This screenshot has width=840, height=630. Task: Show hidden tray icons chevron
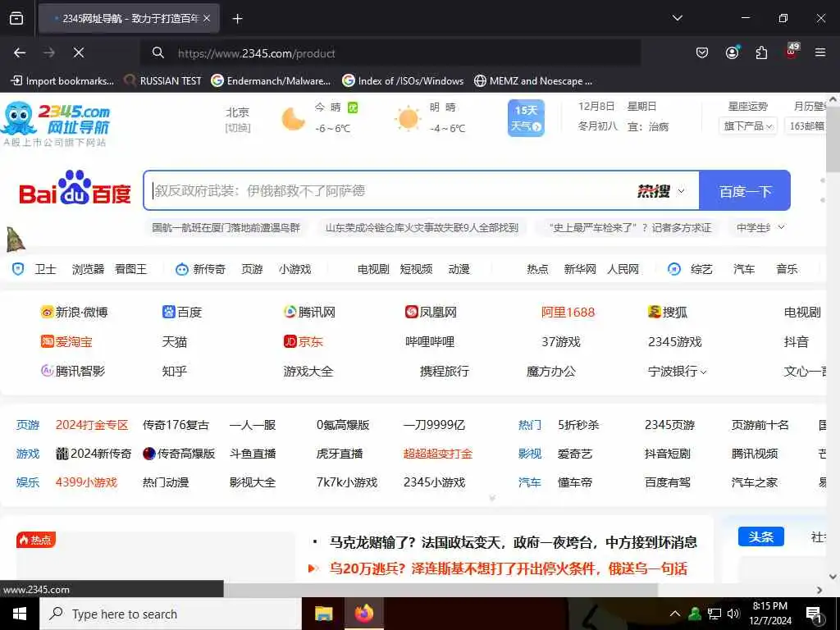(x=675, y=614)
